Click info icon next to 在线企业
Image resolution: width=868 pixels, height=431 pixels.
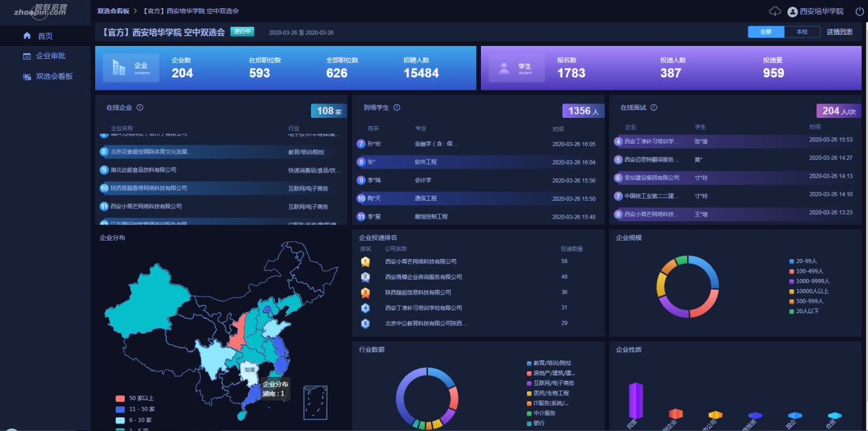click(x=140, y=108)
